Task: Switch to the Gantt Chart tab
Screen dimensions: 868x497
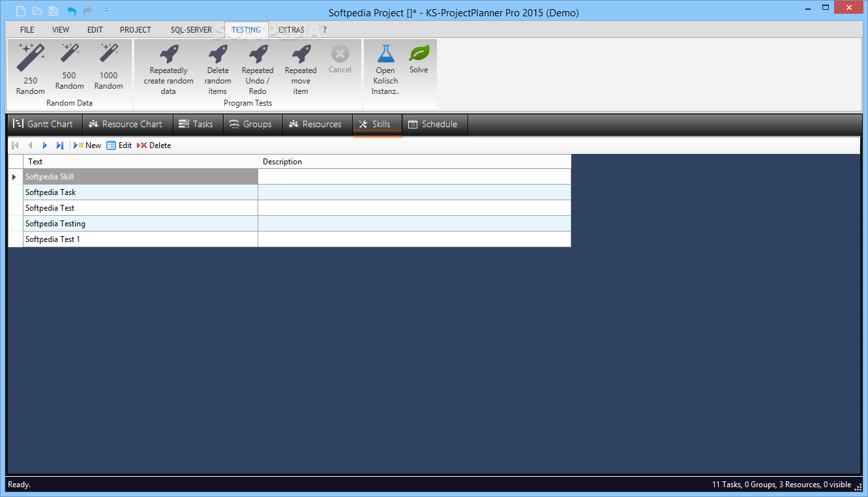Action: (44, 124)
